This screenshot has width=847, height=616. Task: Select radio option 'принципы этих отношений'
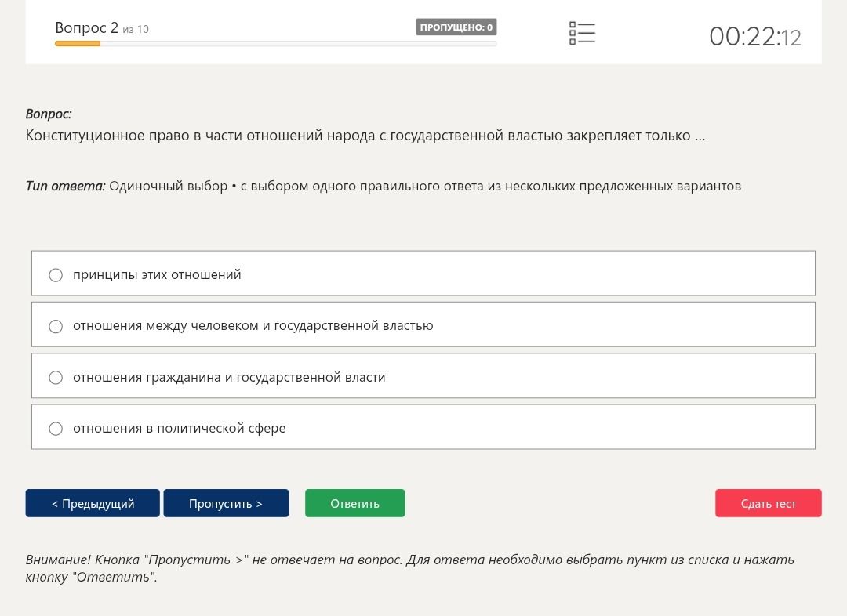(56, 275)
